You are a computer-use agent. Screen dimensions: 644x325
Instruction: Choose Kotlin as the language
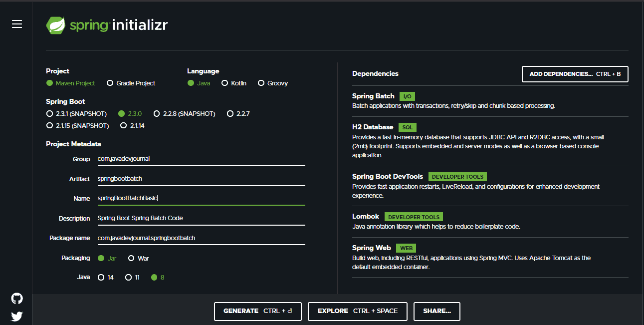pyautogui.click(x=234, y=83)
